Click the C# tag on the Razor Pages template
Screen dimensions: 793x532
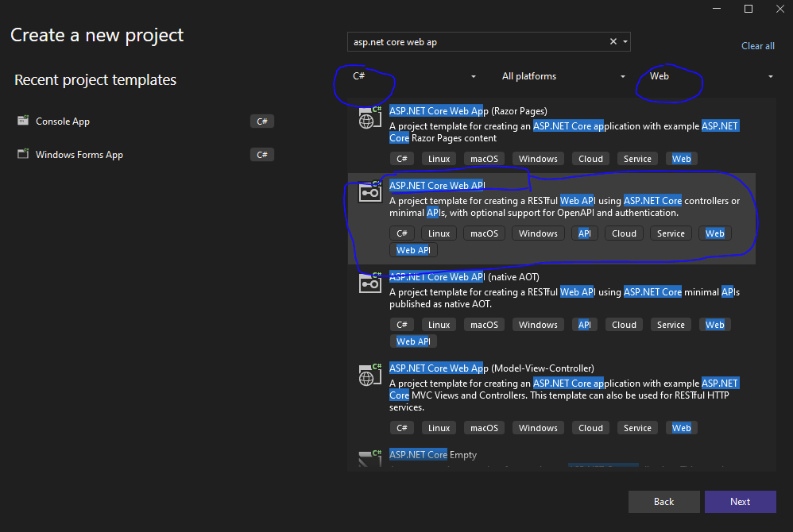[x=402, y=159]
